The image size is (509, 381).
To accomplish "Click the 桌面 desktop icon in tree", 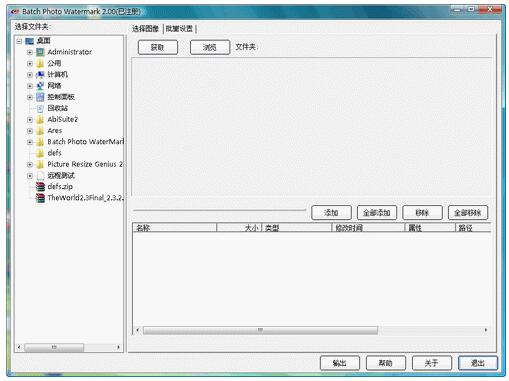I will click(x=30, y=41).
